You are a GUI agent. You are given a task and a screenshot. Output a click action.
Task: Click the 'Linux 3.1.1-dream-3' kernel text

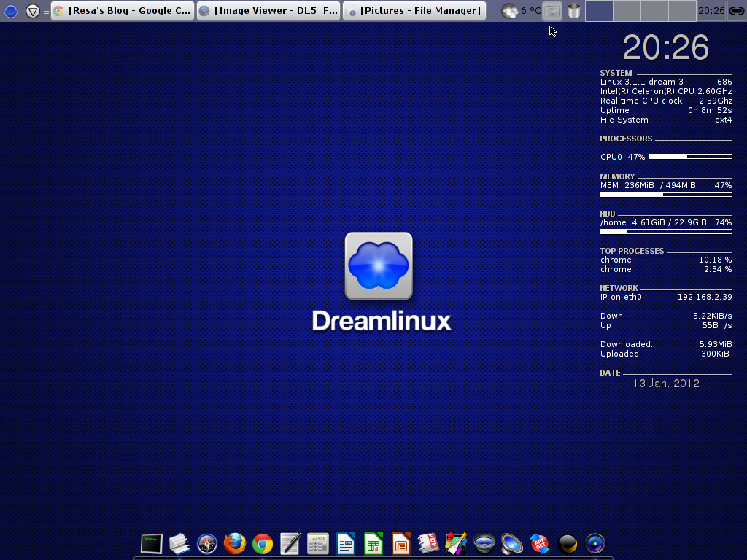pos(642,82)
